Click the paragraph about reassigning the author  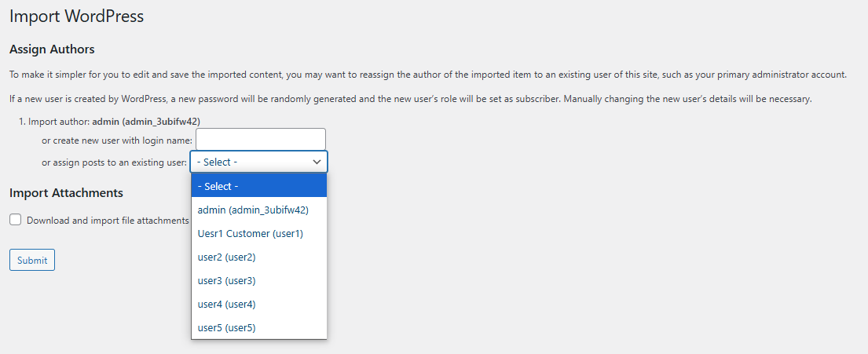coord(428,75)
